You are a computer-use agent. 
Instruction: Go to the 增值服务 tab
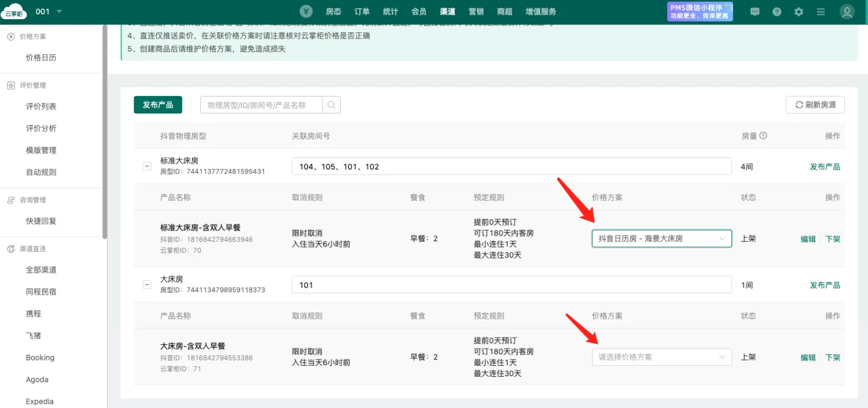pos(541,12)
